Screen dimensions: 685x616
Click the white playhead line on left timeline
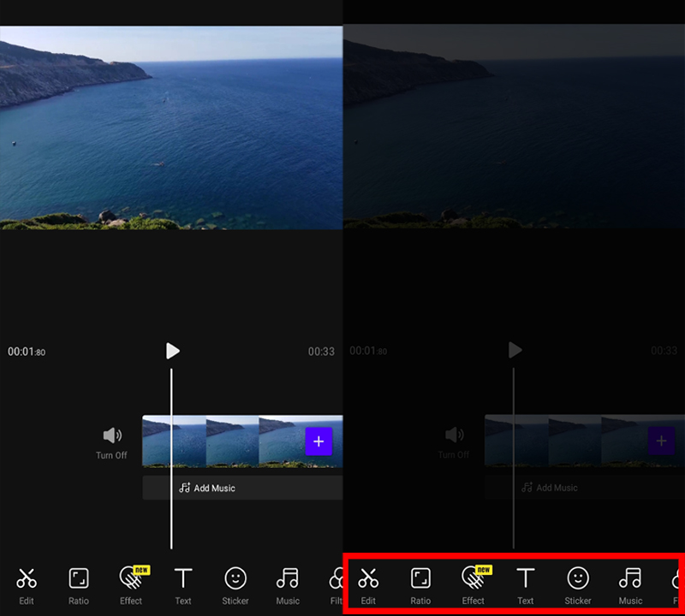(x=171, y=459)
